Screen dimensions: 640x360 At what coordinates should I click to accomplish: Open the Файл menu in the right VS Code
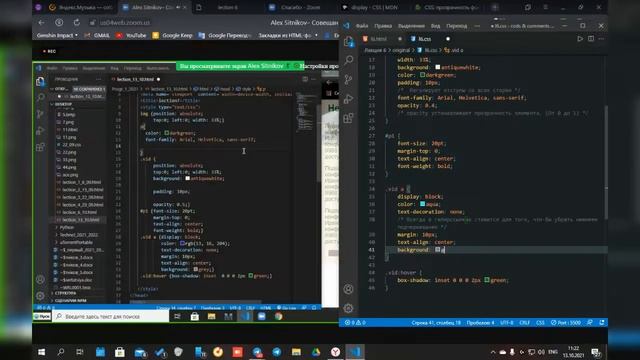click(362, 26)
